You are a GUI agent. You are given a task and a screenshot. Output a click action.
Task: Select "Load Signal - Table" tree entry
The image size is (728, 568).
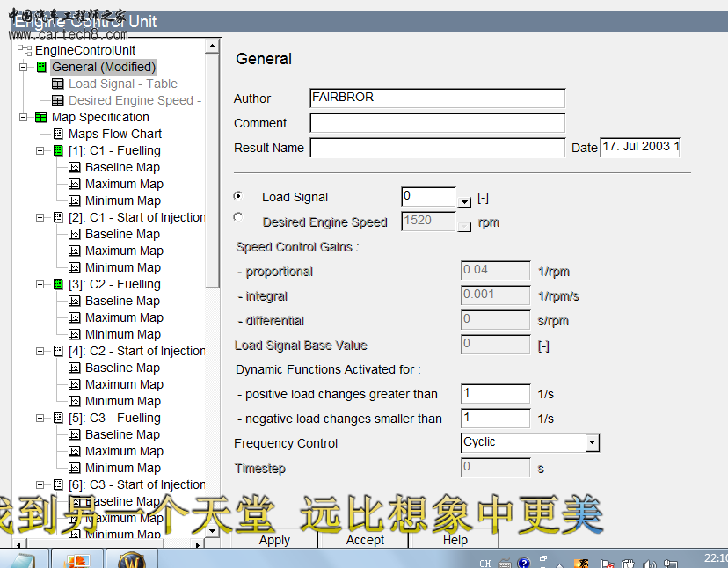[123, 84]
